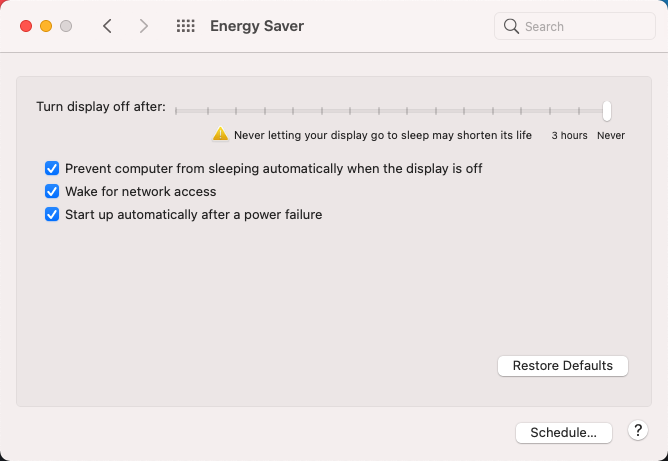Click the forward navigation arrow
The image size is (668, 461).
tap(144, 26)
